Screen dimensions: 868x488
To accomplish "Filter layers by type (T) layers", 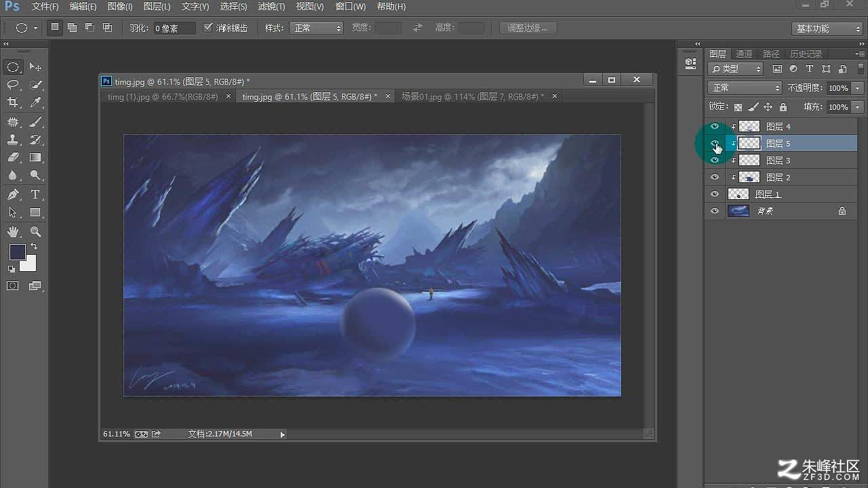I will point(810,69).
